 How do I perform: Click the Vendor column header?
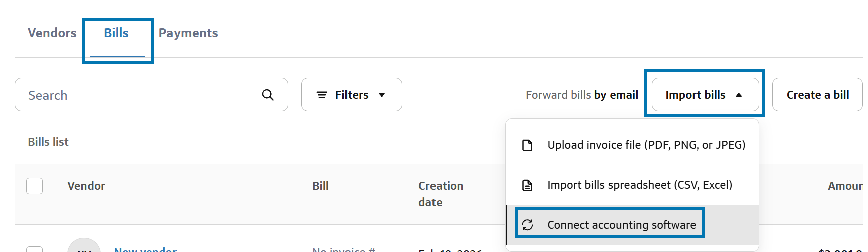pos(86,186)
